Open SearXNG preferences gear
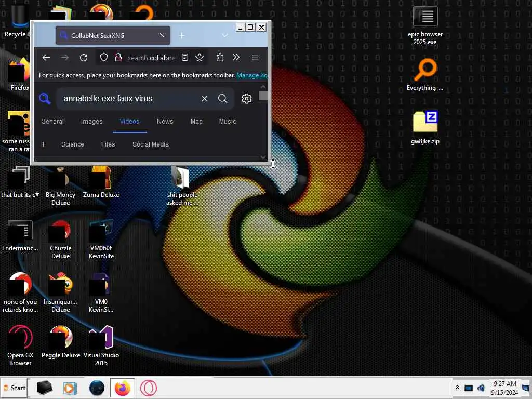 click(x=247, y=98)
